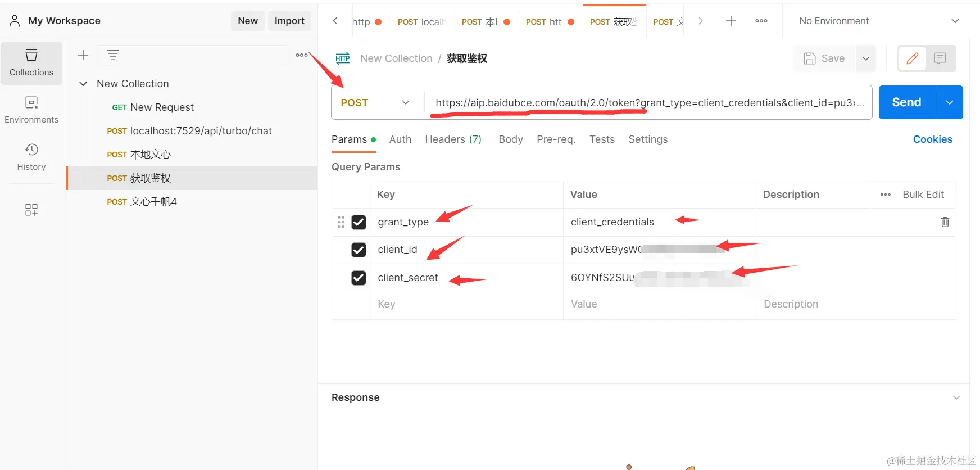
Task: Open the Cookies link
Action: 932,139
